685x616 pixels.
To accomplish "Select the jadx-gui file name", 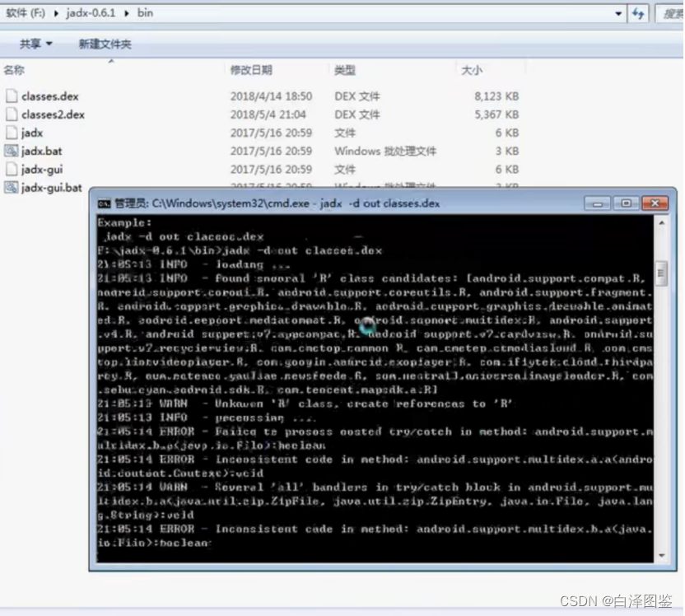I will point(42,170).
